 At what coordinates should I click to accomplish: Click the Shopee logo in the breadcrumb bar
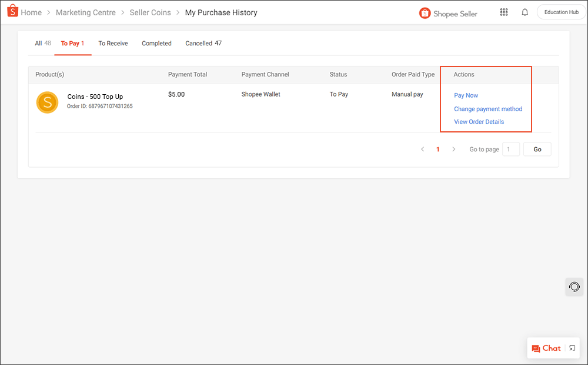(x=12, y=11)
